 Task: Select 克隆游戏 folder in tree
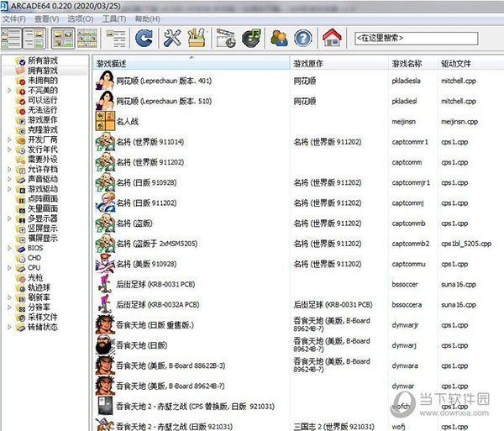(x=43, y=130)
